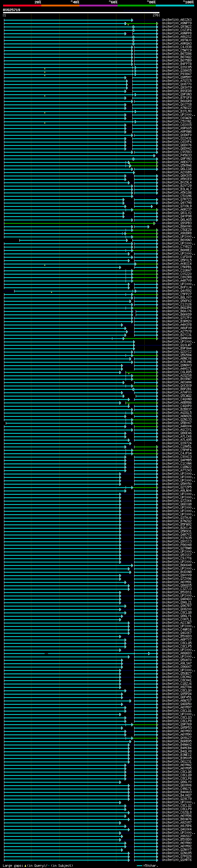Select the UniRef100_Q10LW7 label
Viewport: 197px width, 868px height.
(177, 345)
